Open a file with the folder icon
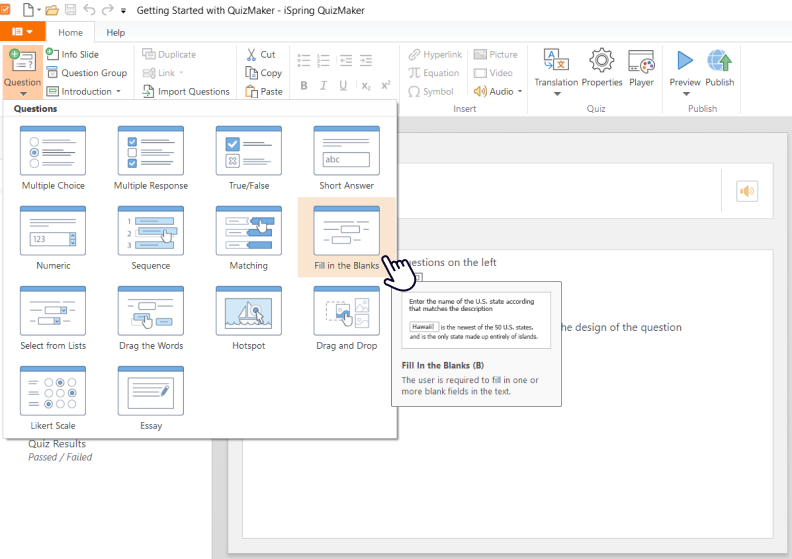 pyautogui.click(x=52, y=10)
